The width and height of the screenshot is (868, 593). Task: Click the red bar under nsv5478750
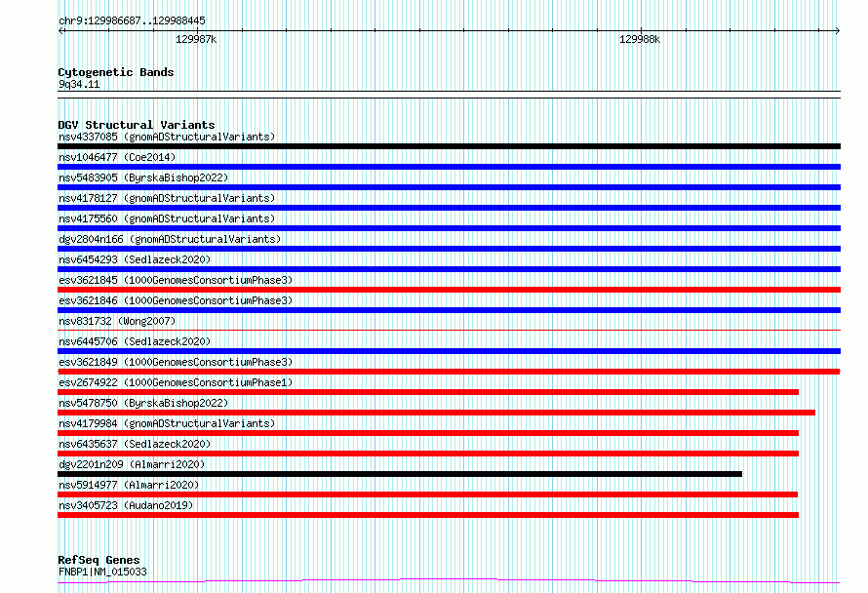point(436,413)
